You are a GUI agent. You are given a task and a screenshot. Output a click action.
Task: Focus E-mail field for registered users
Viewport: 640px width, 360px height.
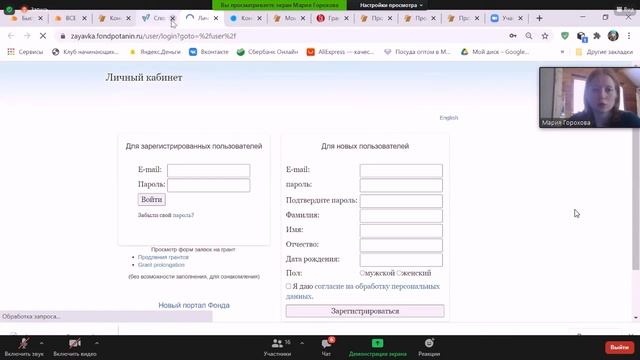pyautogui.click(x=209, y=170)
